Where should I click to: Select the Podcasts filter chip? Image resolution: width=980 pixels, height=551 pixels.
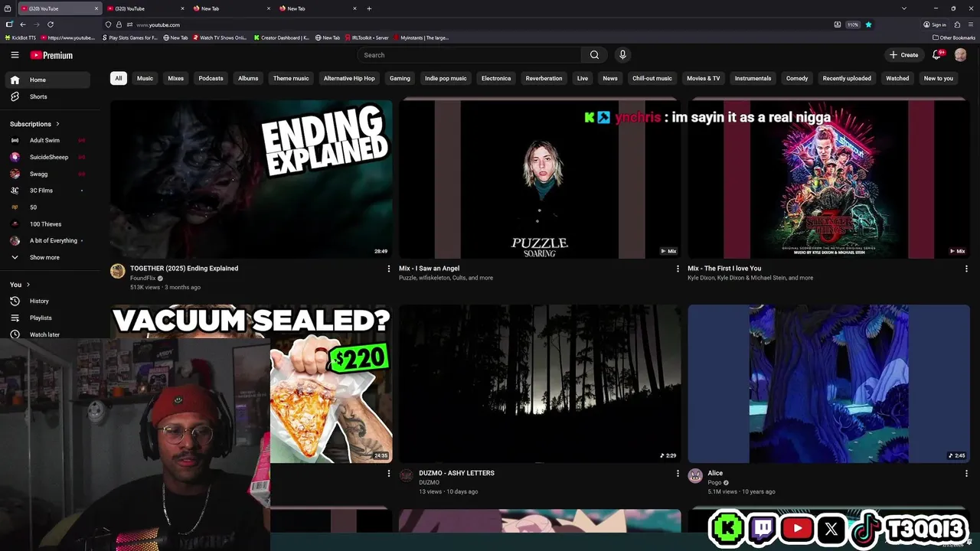pyautogui.click(x=211, y=78)
